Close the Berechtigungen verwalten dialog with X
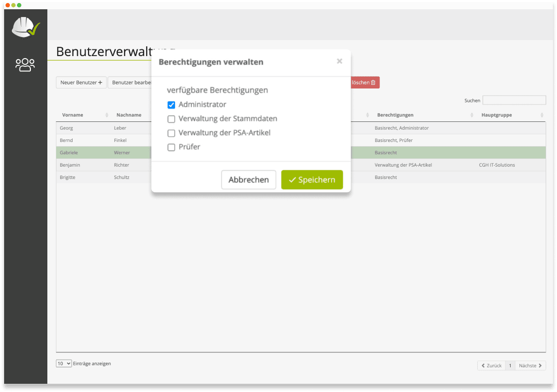The height and width of the screenshot is (392, 557). (x=339, y=61)
